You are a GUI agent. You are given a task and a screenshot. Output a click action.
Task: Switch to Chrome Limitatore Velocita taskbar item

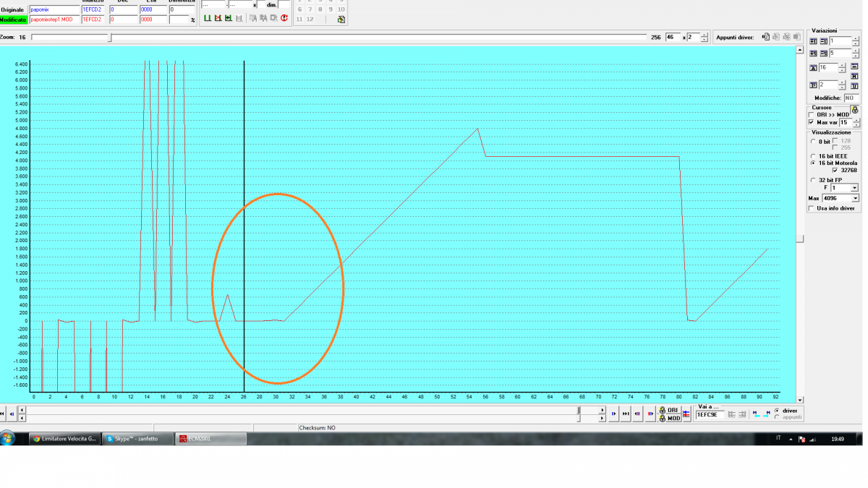[65, 438]
